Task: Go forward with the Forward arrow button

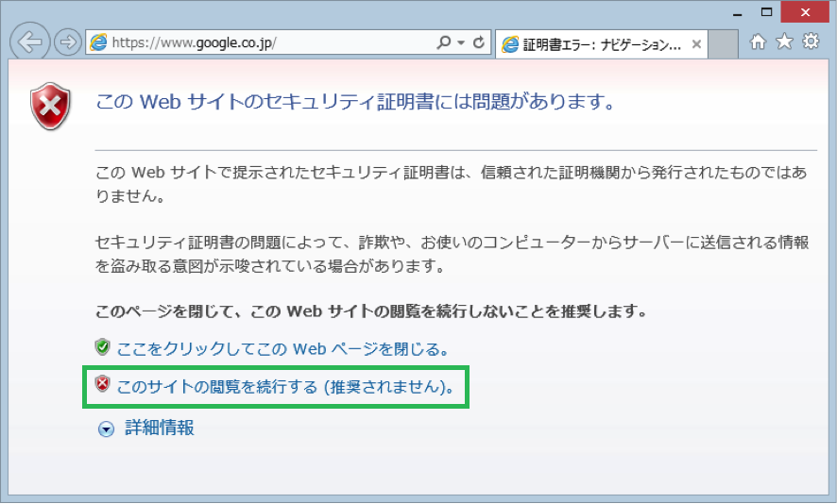Action: 68,42
